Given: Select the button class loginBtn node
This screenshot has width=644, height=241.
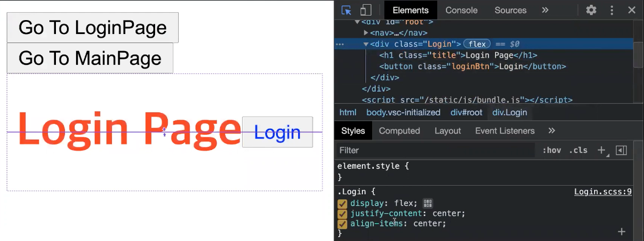Looking at the screenshot, I should [x=473, y=66].
